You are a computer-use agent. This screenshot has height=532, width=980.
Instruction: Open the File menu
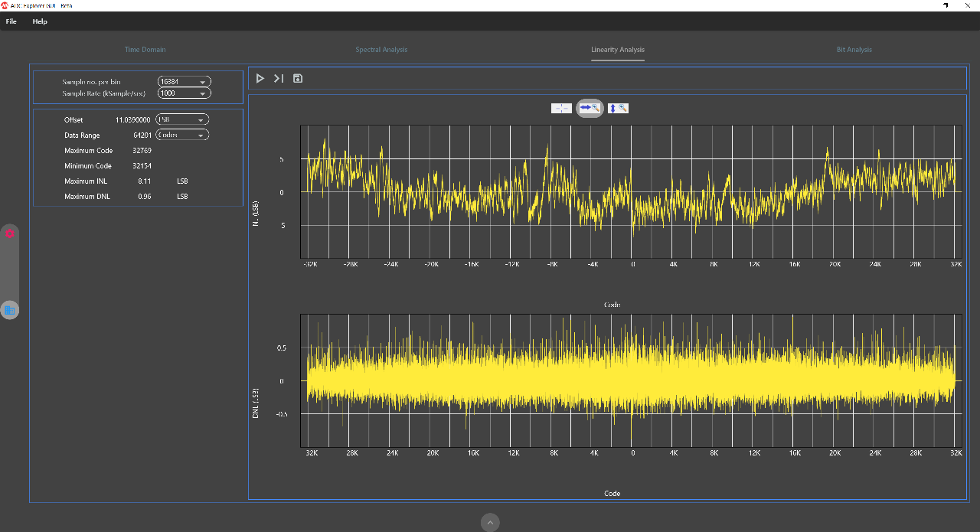click(11, 21)
